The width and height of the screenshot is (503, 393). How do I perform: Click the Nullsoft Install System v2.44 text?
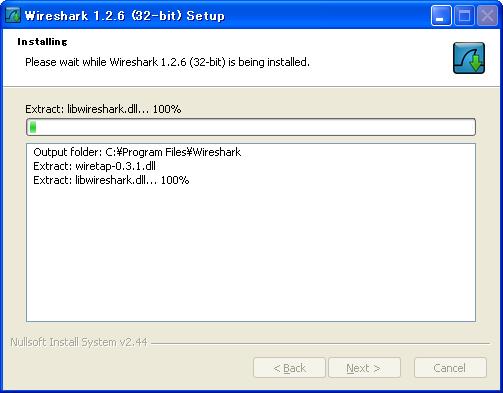click(79, 342)
